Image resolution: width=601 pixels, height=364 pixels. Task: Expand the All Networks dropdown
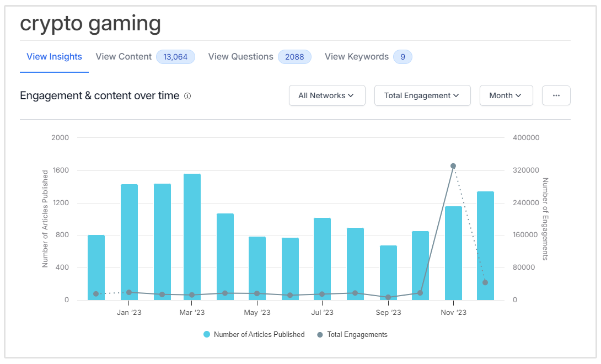(x=327, y=95)
